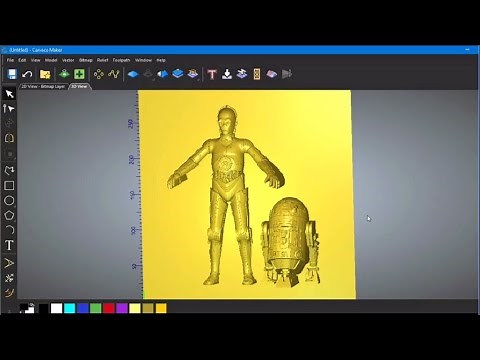Select the crossed tools icon in sidebar
Image resolution: width=480 pixels, height=360 pixels.
tap(9, 278)
